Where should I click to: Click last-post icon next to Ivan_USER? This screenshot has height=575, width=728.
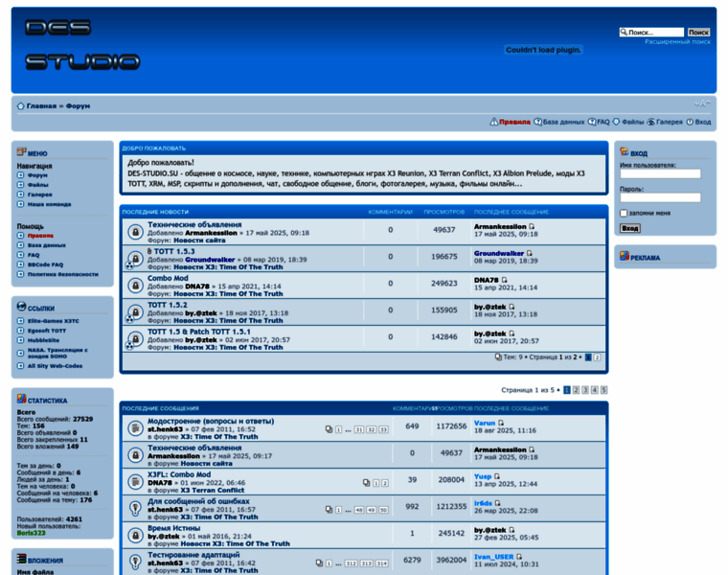(x=519, y=557)
